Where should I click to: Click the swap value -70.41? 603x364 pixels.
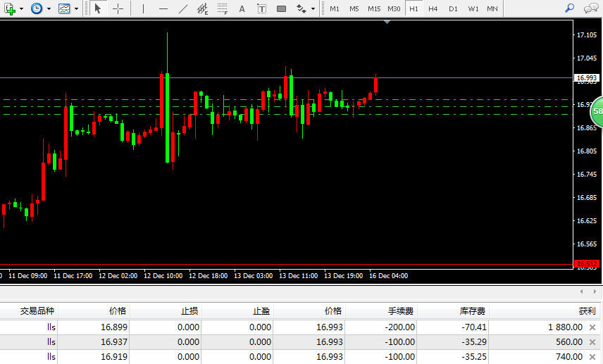pyautogui.click(x=474, y=327)
